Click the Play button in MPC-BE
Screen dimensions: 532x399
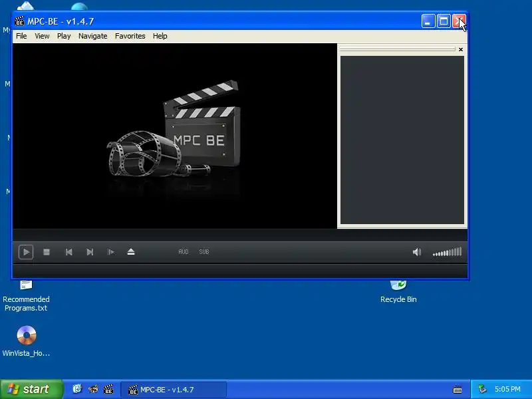26,252
